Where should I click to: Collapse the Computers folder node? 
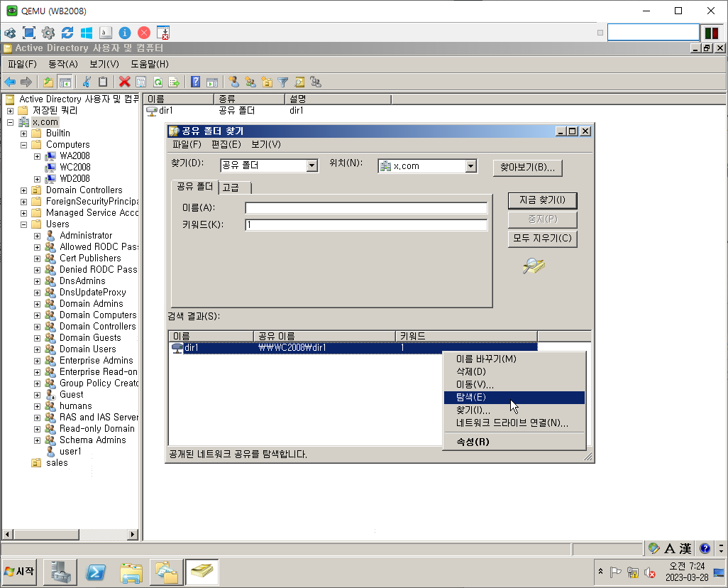pos(23,145)
